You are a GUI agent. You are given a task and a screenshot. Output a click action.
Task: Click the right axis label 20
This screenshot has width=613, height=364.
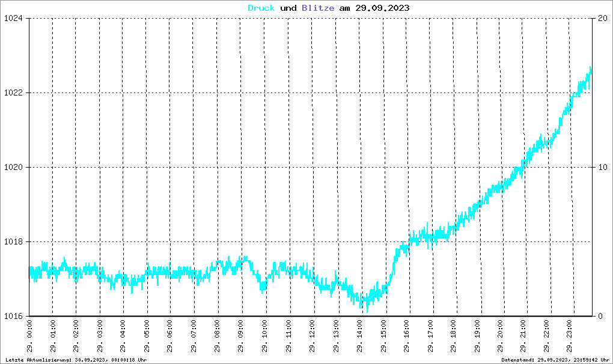pyautogui.click(x=603, y=19)
